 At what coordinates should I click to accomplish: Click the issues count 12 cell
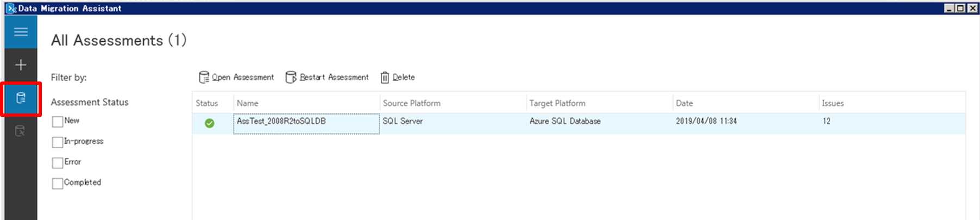pos(826,121)
